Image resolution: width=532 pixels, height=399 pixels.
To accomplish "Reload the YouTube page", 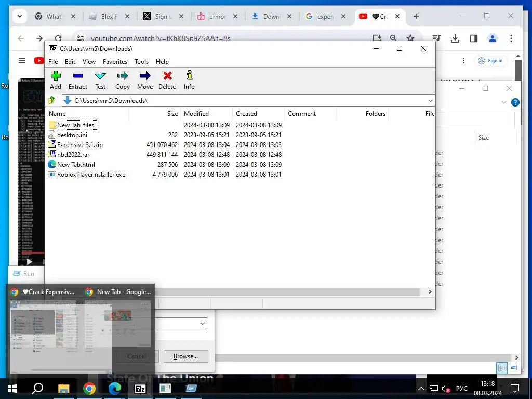I will [x=58, y=38].
